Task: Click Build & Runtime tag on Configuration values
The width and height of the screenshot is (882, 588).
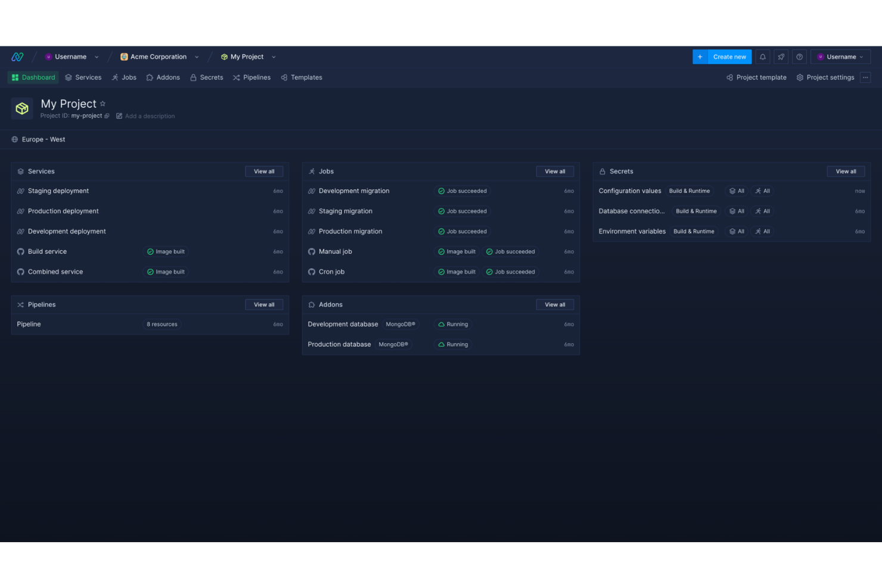Action: pos(690,191)
